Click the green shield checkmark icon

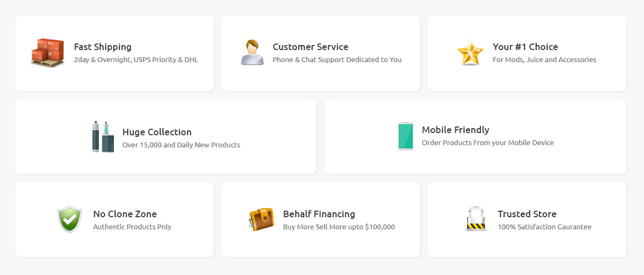point(69,219)
